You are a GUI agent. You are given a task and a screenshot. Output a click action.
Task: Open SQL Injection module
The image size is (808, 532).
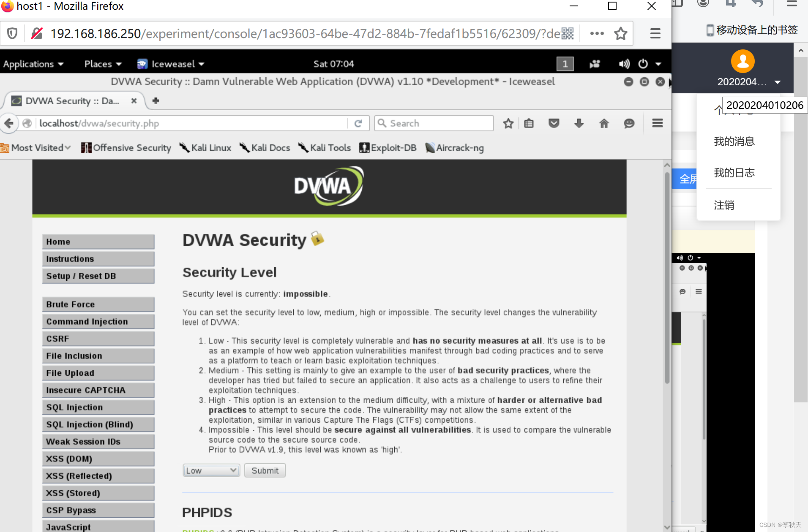98,407
